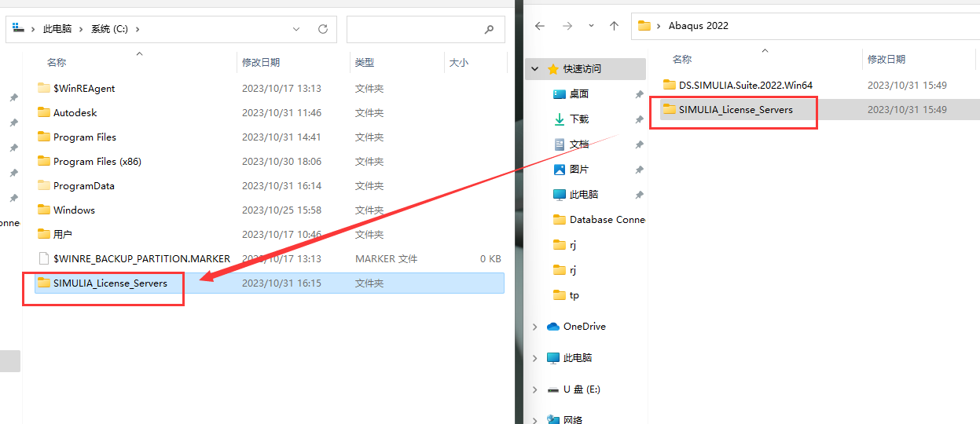Sort by 名称 column in Abaqus window
The width and height of the screenshot is (980, 424).
(682, 59)
